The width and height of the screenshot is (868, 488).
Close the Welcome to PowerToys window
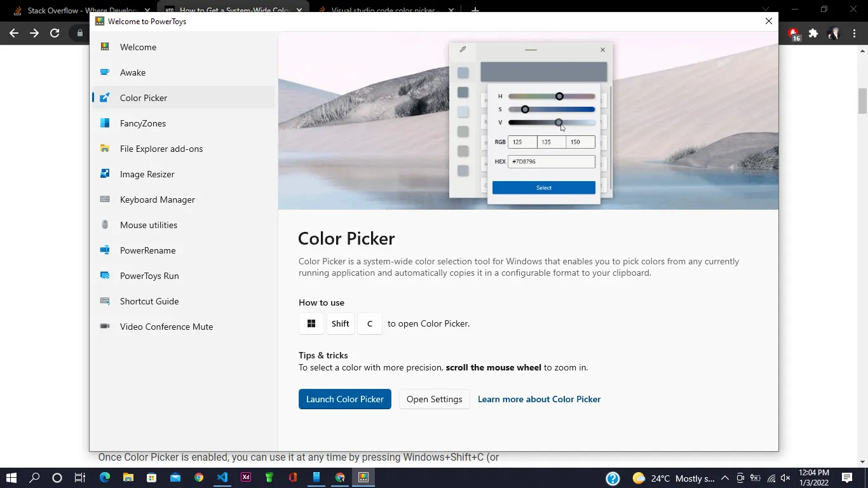point(769,21)
